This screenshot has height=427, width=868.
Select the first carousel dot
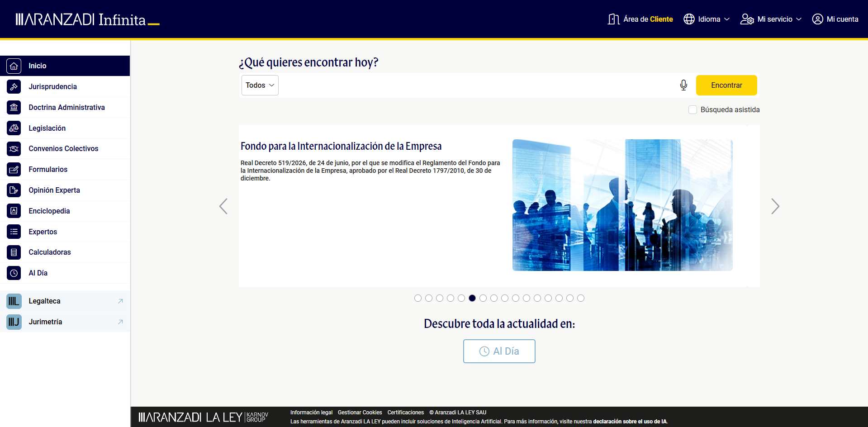click(x=418, y=298)
